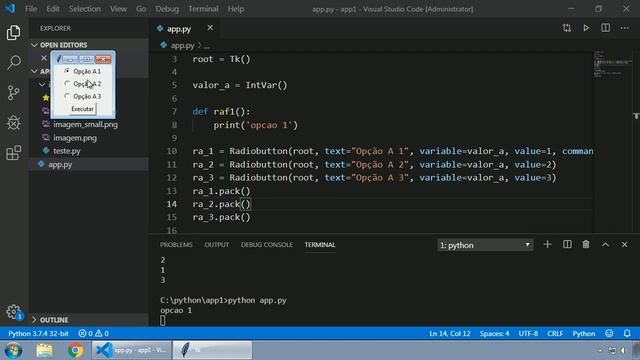The height and width of the screenshot is (360, 640).
Task: Click line number 10 in the gutter
Action: (171, 151)
